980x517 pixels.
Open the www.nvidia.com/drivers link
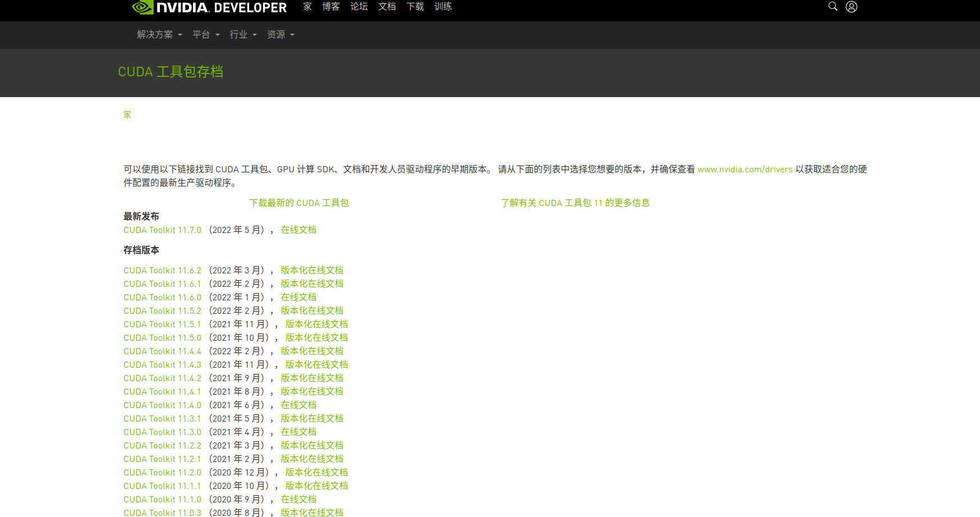coord(745,169)
